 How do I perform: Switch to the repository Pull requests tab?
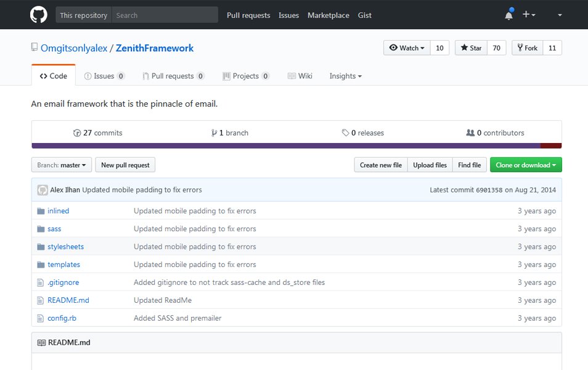(173, 76)
